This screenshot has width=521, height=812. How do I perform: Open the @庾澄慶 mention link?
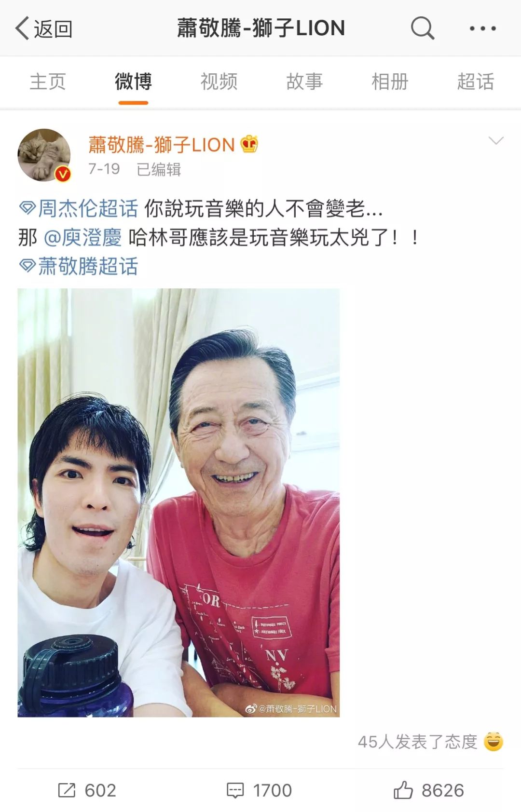point(82,237)
